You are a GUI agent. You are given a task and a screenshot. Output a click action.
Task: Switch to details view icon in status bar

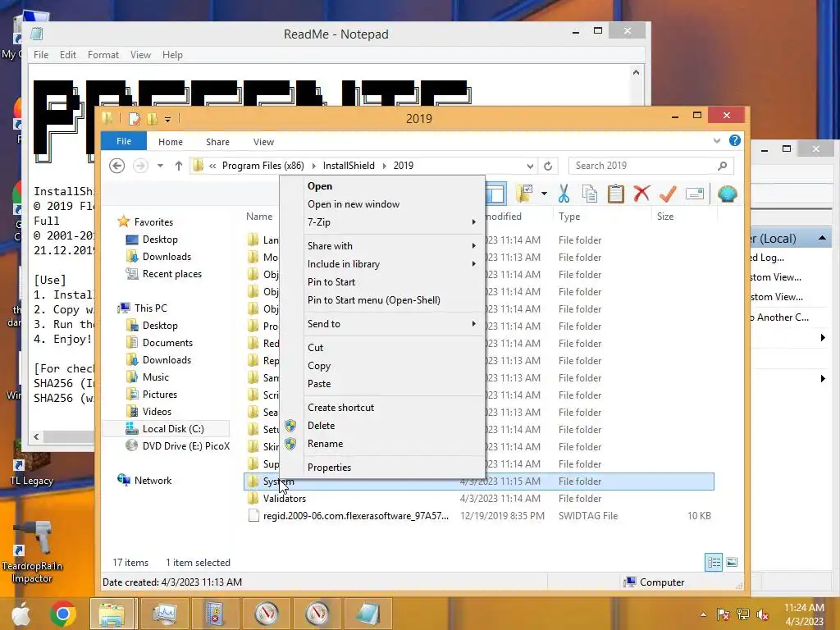714,562
